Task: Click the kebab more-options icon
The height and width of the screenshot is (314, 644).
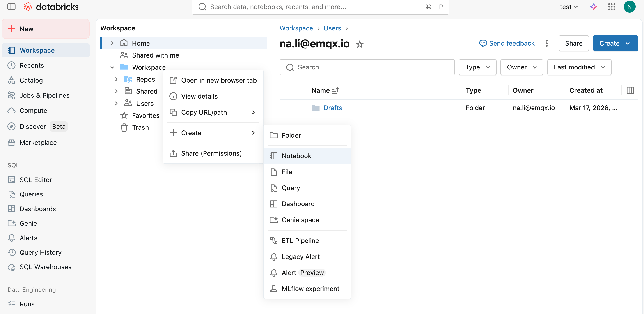Action: 547,43
